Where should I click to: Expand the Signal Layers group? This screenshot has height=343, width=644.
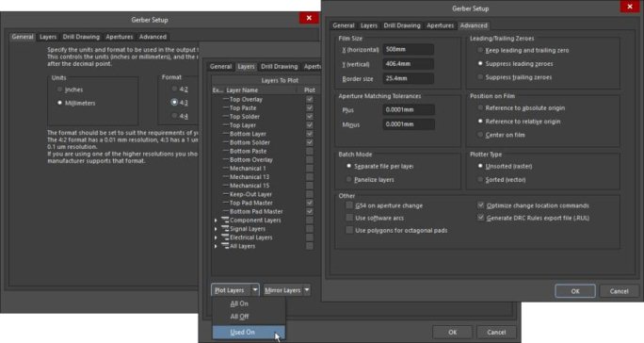(216, 229)
